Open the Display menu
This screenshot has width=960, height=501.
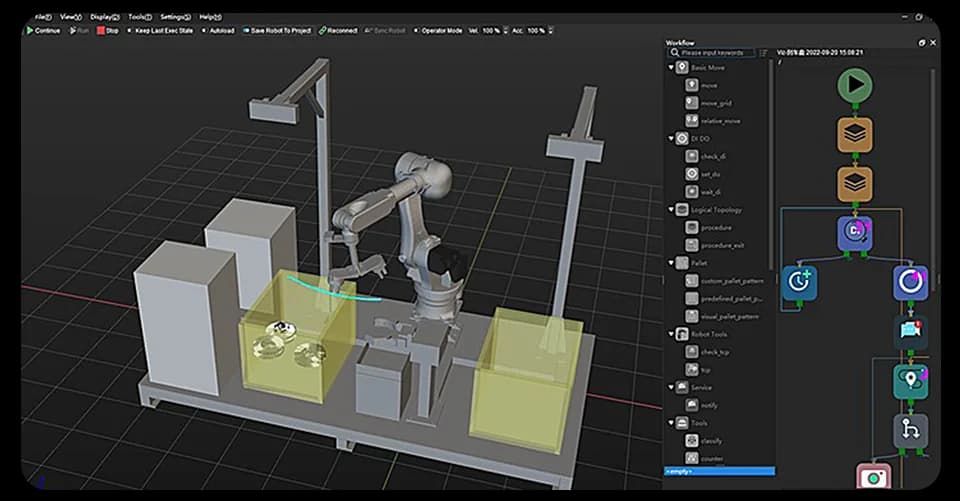tap(105, 17)
